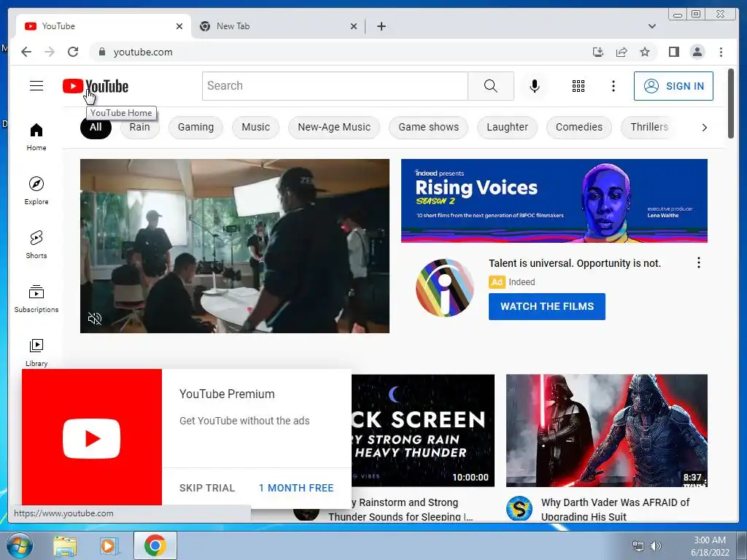Click the YouTube search input field
747x560 pixels.
[x=335, y=86]
